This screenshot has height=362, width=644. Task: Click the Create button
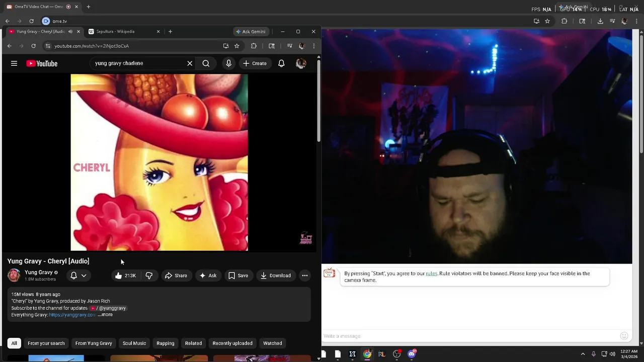click(x=255, y=63)
